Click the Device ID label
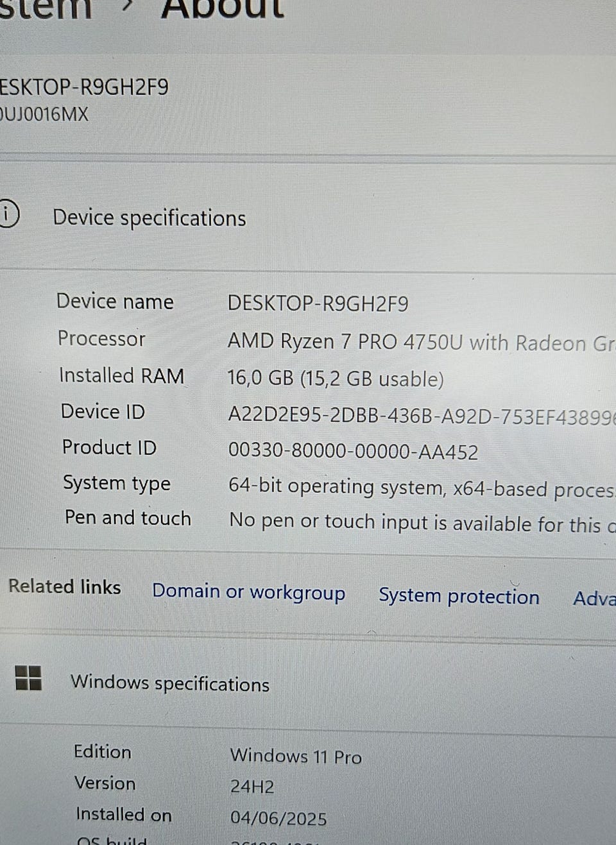The height and width of the screenshot is (845, 616). point(103,411)
